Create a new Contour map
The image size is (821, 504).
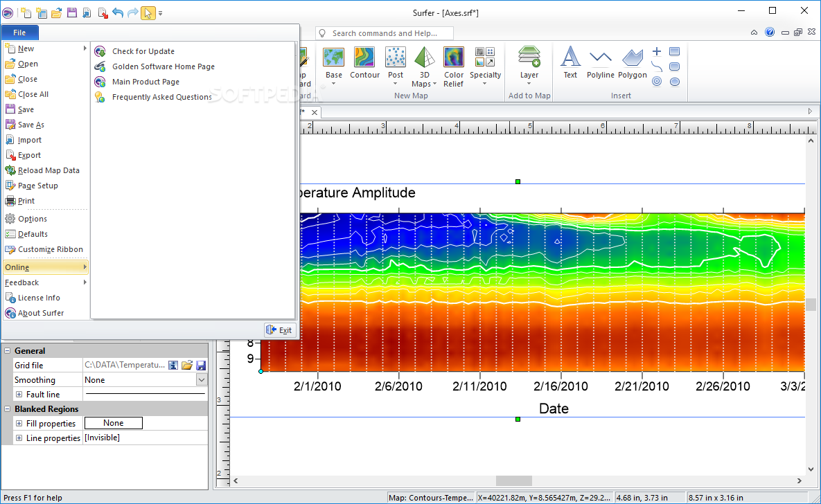pos(364,63)
